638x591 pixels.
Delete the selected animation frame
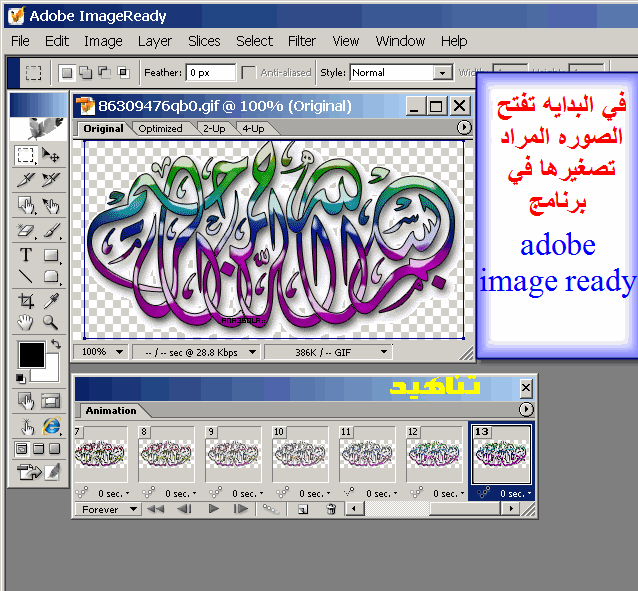pyautogui.click(x=331, y=509)
